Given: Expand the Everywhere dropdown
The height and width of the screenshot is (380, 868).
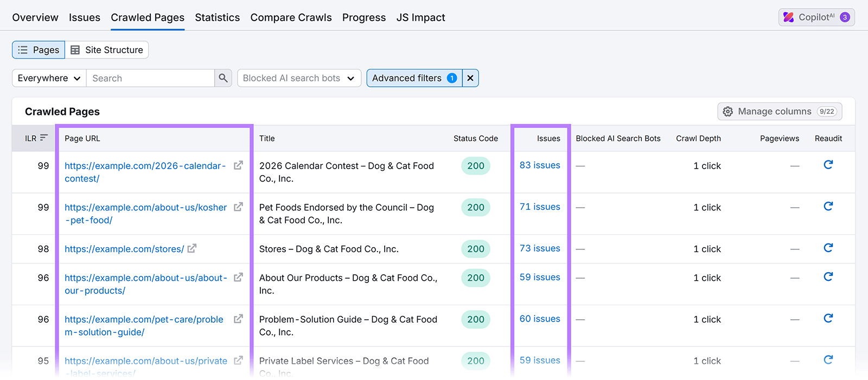Looking at the screenshot, I should [x=49, y=78].
